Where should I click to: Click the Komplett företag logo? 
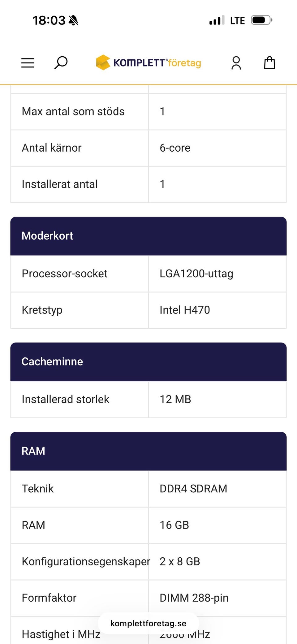148,63
